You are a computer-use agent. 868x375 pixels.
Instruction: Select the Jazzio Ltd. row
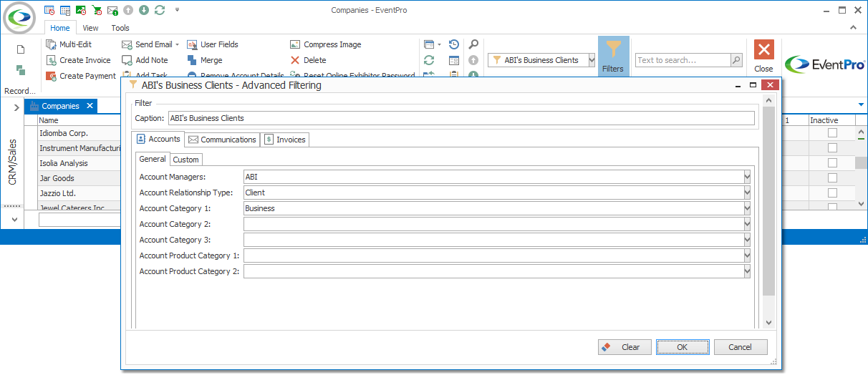click(x=79, y=193)
